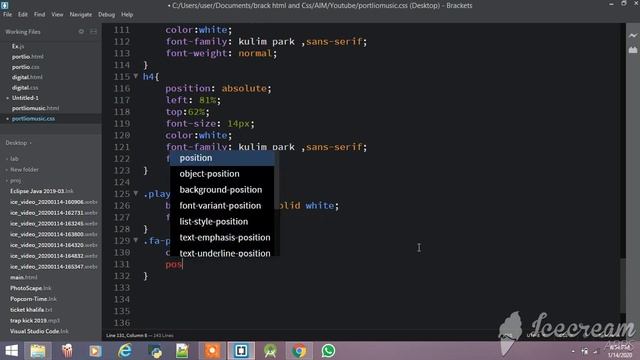Open the Navigate menu
This screenshot has width=640, height=360.
pos(81,14)
